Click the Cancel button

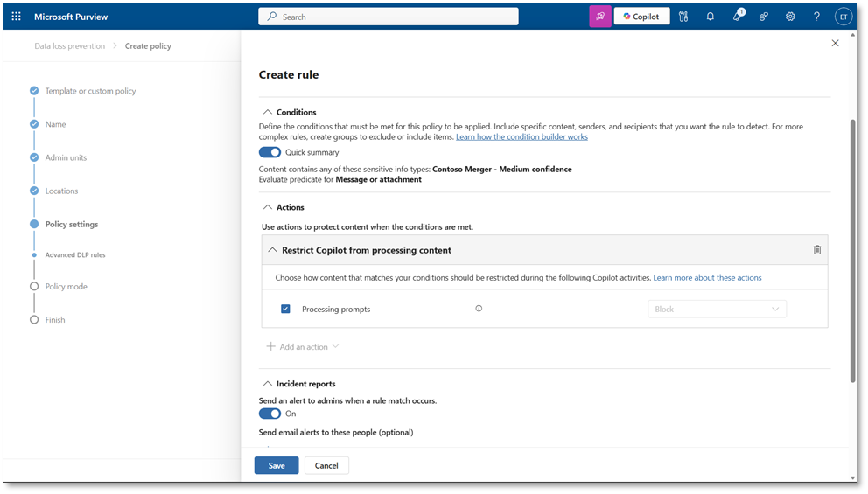326,465
